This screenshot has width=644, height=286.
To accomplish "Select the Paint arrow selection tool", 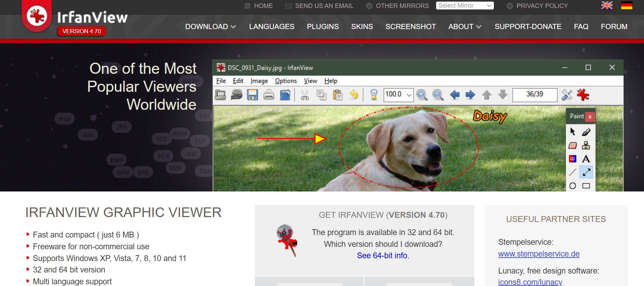I will pos(573,132).
